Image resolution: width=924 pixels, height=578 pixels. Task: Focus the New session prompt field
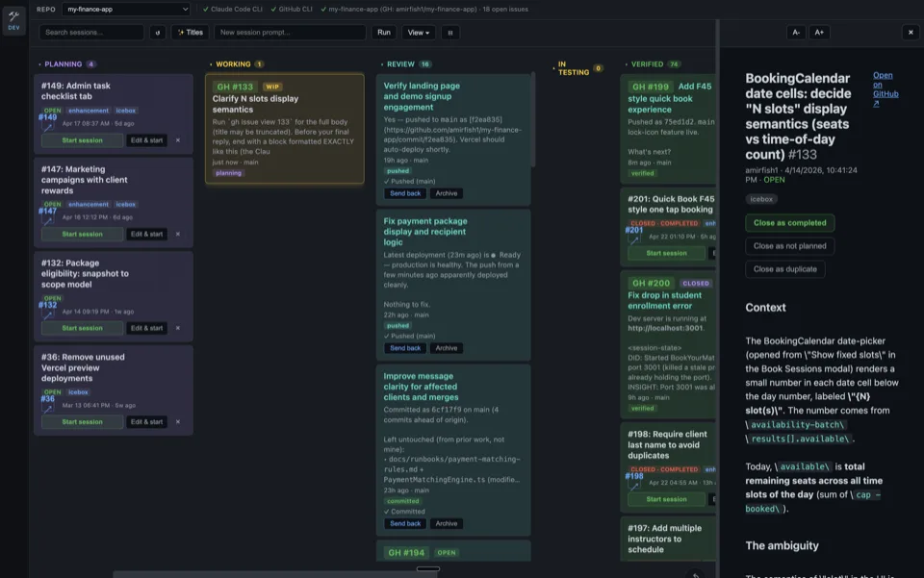[290, 33]
